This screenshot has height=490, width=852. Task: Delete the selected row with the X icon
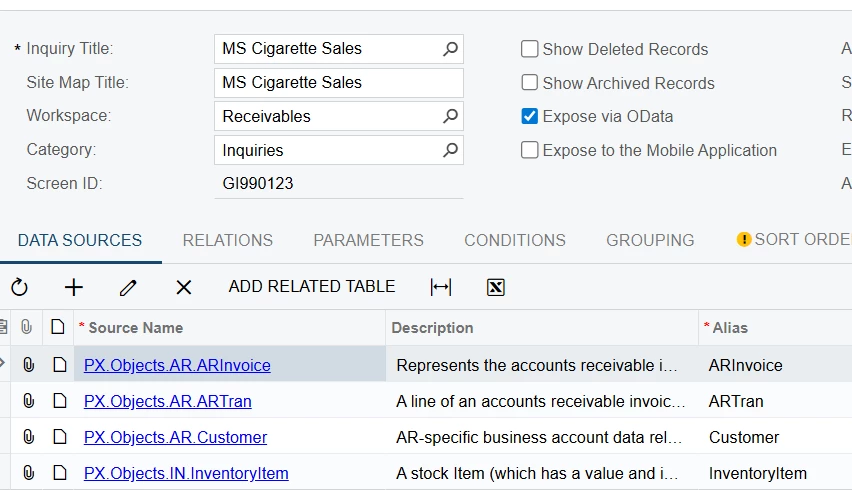point(184,287)
